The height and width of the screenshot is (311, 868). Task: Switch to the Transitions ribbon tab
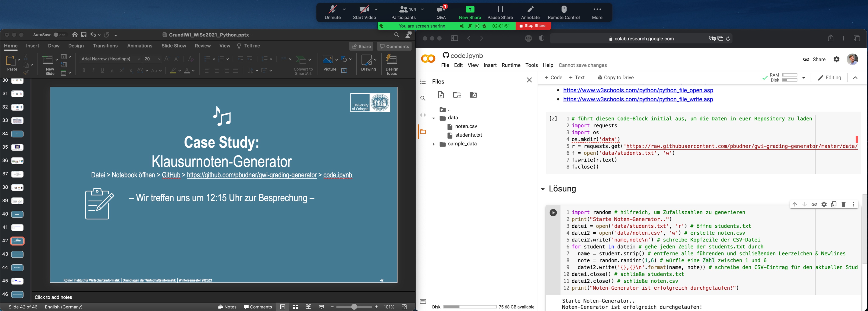point(105,46)
